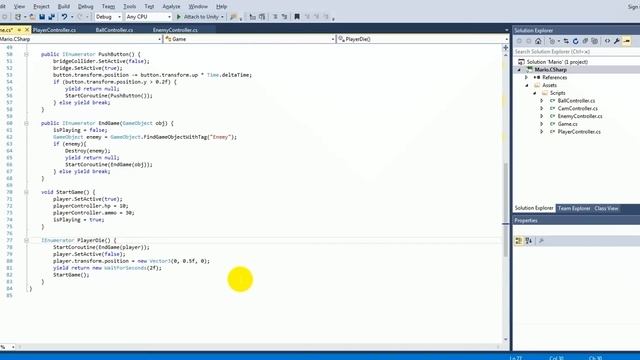640x360 pixels.
Task: Expand the References node in Solution Explorer
Action: point(527,78)
